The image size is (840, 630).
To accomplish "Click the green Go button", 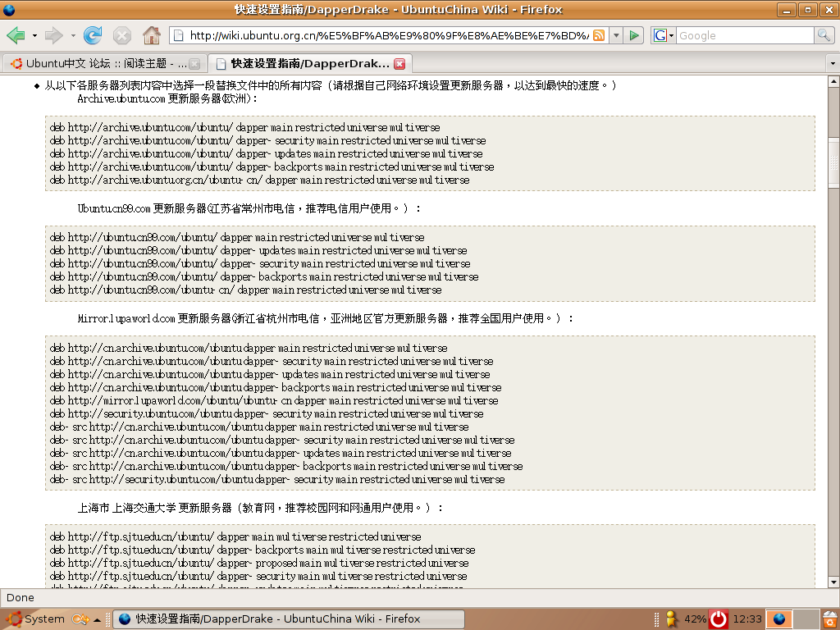I will tap(634, 36).
